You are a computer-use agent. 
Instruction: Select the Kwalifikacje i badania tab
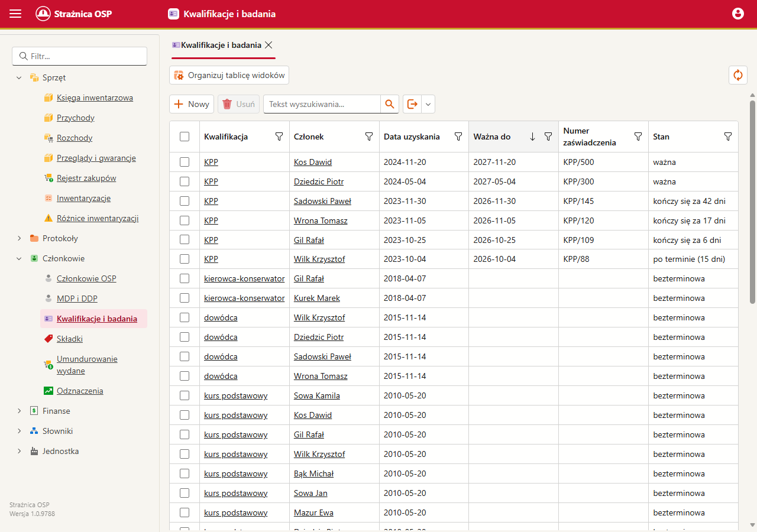221,45
